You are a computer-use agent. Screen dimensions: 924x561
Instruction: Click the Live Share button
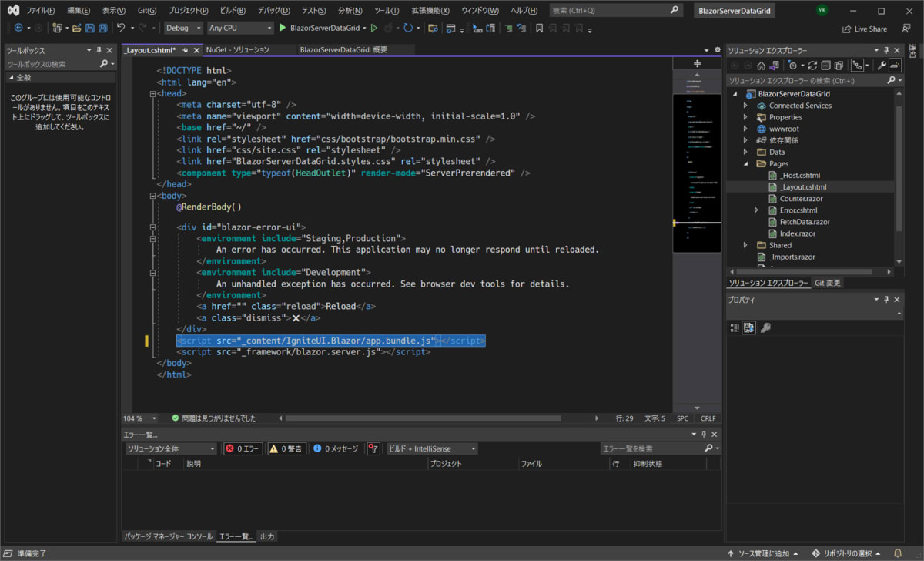pyautogui.click(x=865, y=29)
